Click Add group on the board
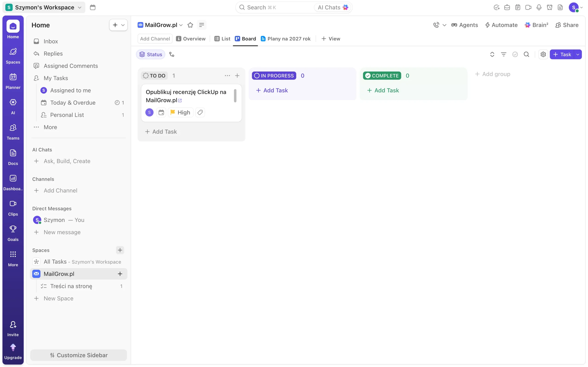 (492, 74)
